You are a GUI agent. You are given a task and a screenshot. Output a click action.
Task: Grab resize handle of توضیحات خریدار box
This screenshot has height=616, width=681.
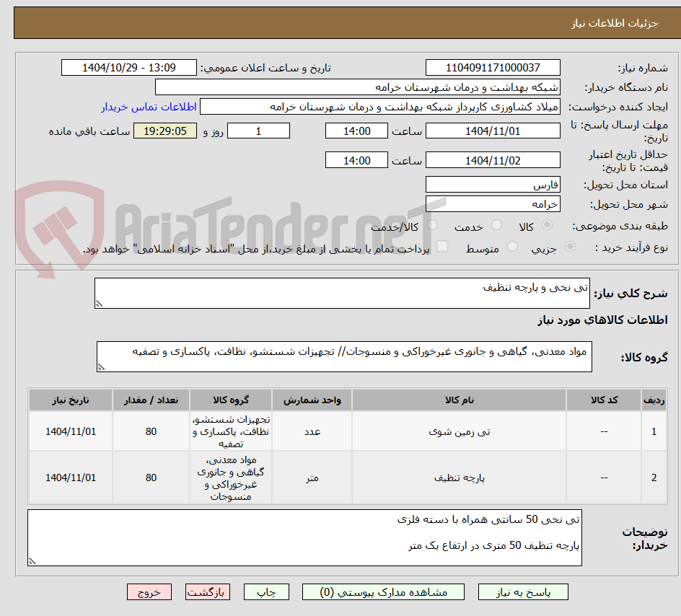32,561
